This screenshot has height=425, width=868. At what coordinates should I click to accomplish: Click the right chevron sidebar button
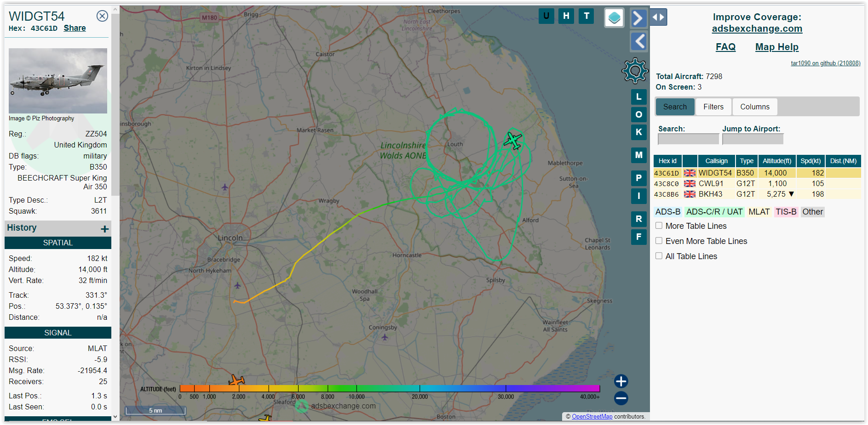[638, 18]
